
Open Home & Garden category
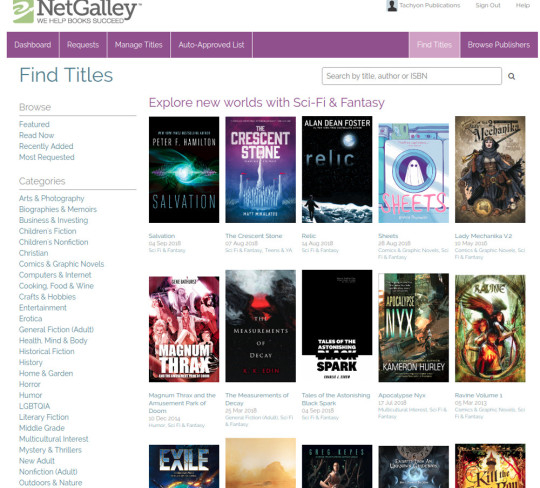point(46,373)
